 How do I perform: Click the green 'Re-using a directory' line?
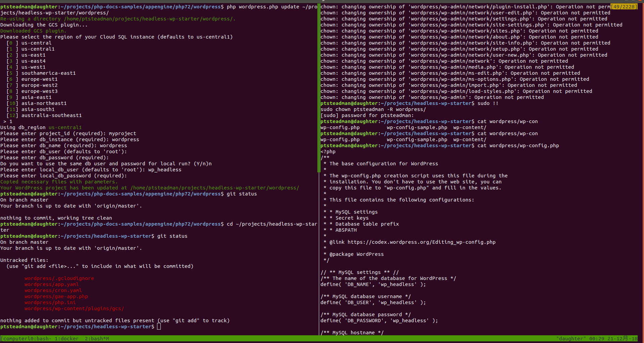tap(118, 19)
